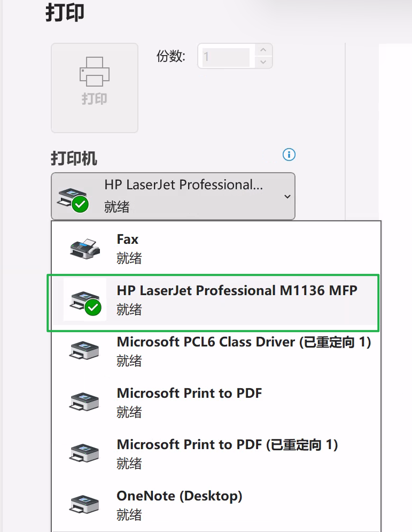The image size is (412, 532).
Task: Click the Fax machine icon
Action: [x=85, y=248]
